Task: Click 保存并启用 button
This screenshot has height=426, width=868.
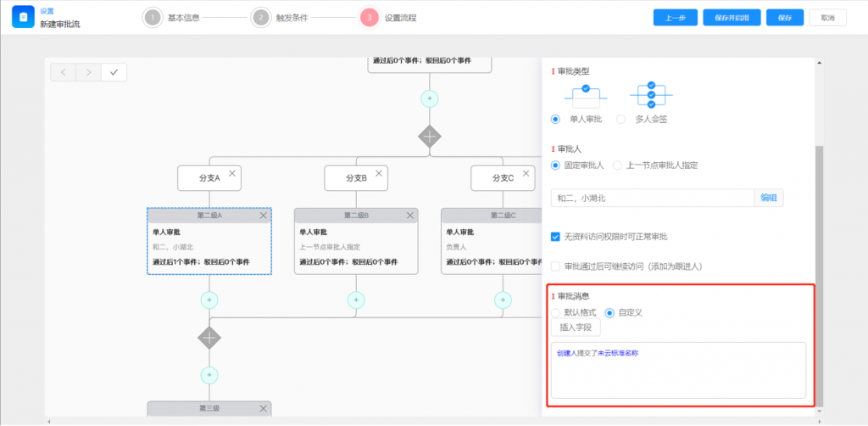Action: point(732,18)
